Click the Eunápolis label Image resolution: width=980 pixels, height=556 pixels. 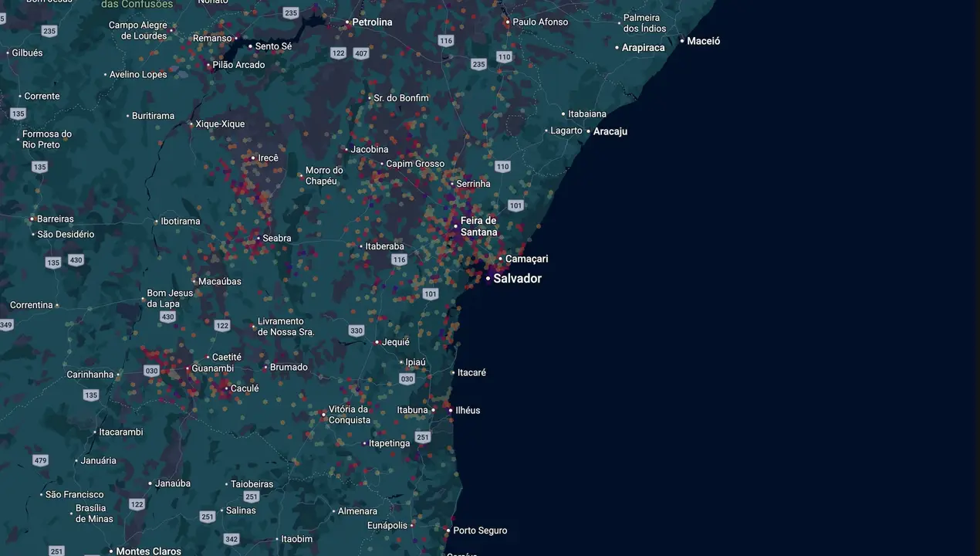pos(387,525)
